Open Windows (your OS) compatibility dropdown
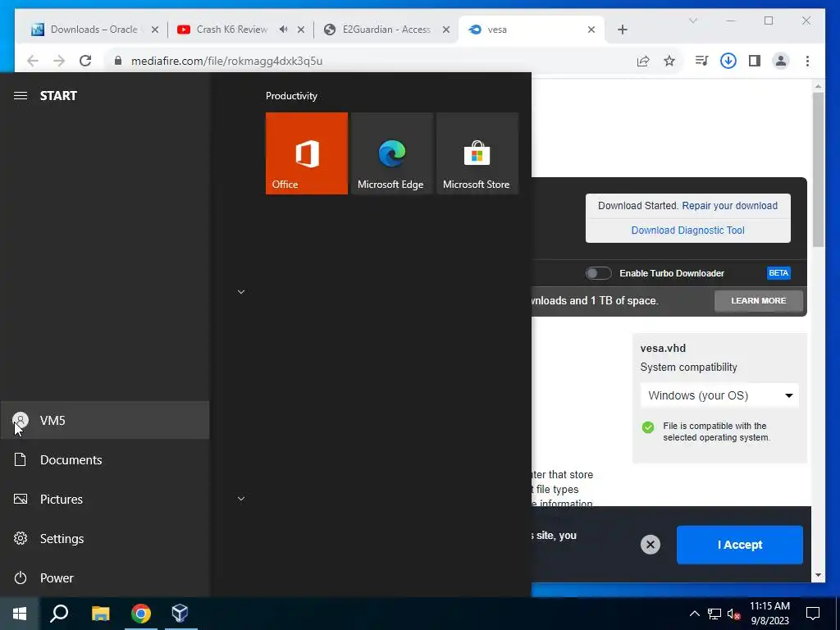 [719, 395]
